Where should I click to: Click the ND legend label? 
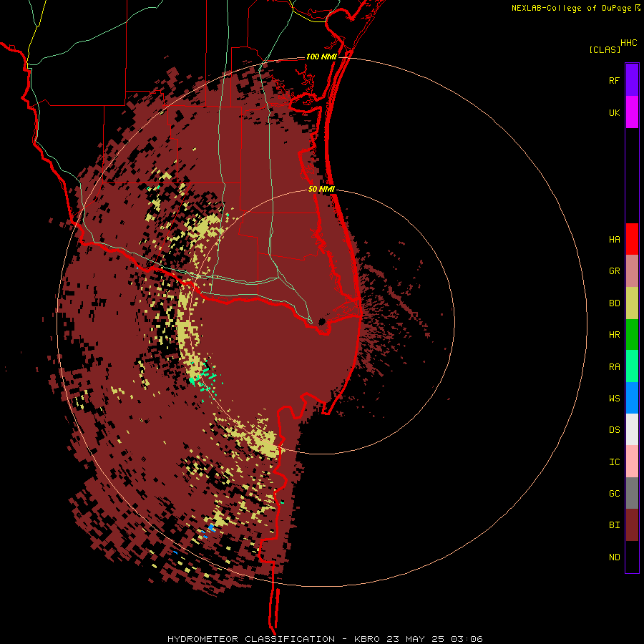pos(614,557)
